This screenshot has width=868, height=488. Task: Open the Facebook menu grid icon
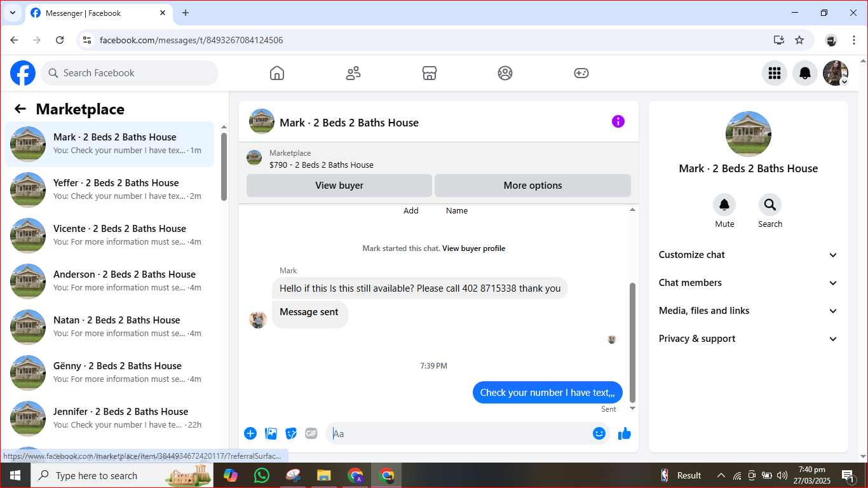point(775,73)
